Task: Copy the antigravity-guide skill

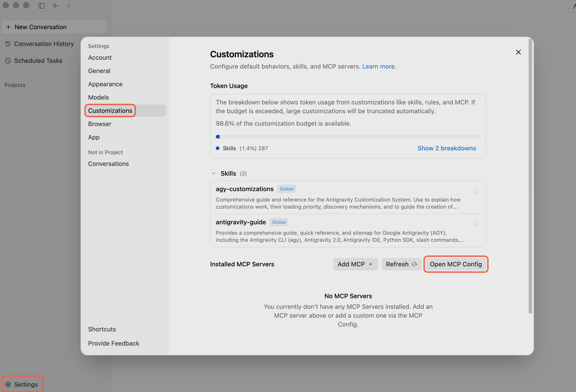Action: 476,224
